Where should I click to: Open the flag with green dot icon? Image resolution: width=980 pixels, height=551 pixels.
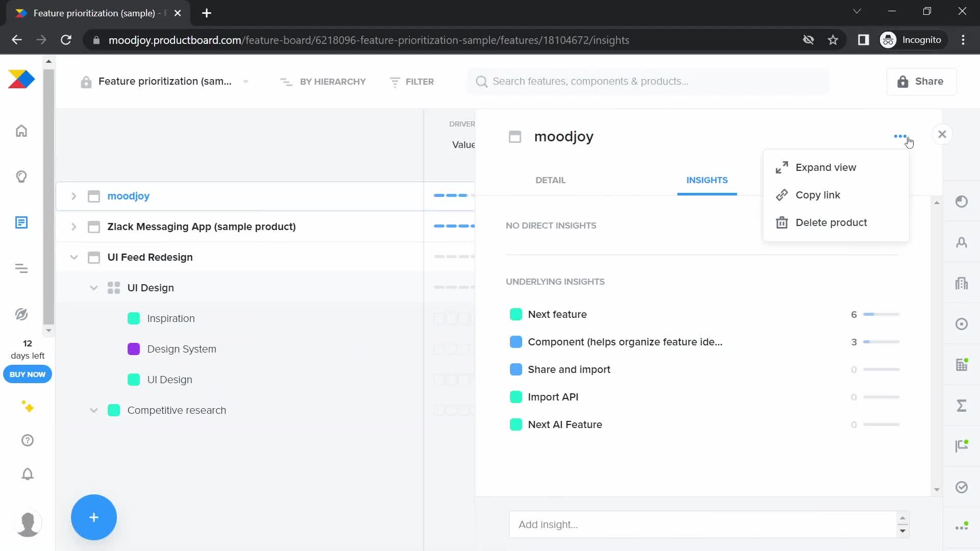962,446
